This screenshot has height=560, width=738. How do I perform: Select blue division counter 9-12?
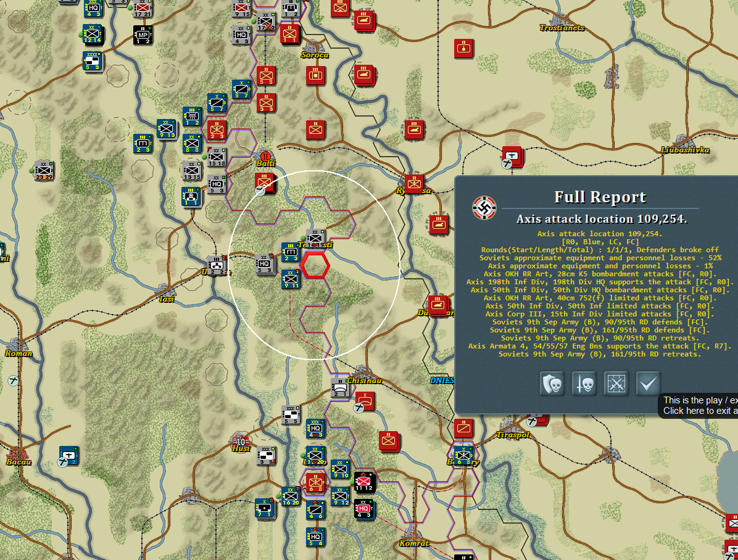click(x=340, y=496)
